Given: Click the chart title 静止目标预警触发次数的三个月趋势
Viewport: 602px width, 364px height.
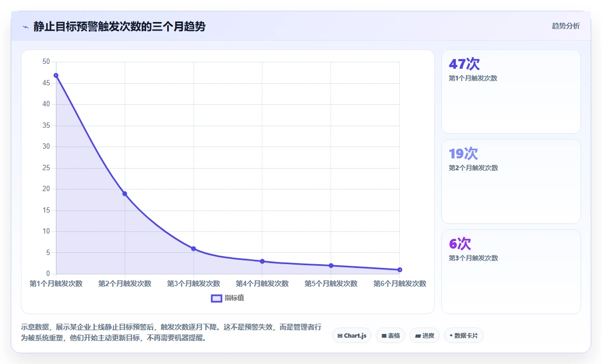Looking at the screenshot, I should [119, 26].
